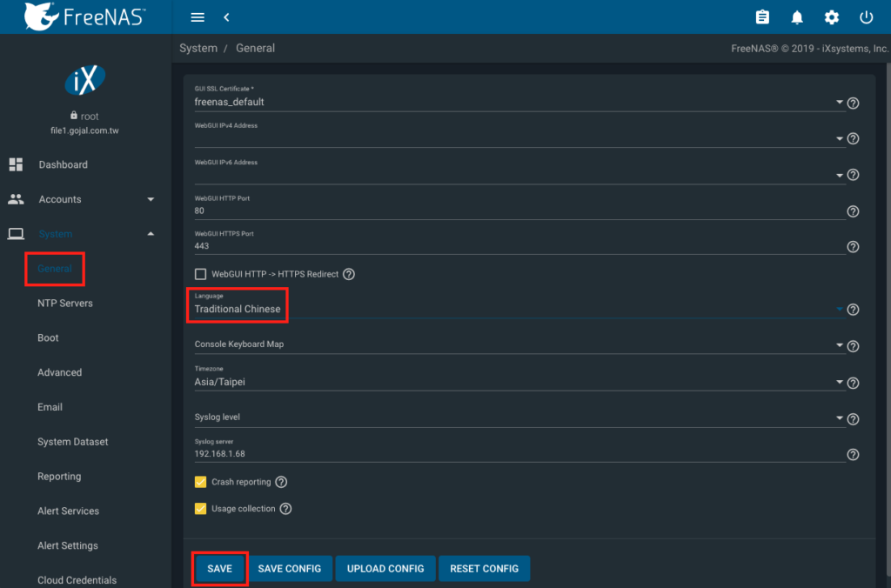Click the RESET CONFIG button
The height and width of the screenshot is (588, 891).
[x=484, y=569]
